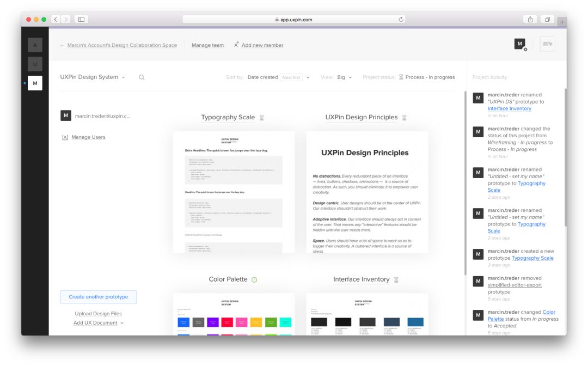Open Interface Inventory prototype title

point(362,279)
